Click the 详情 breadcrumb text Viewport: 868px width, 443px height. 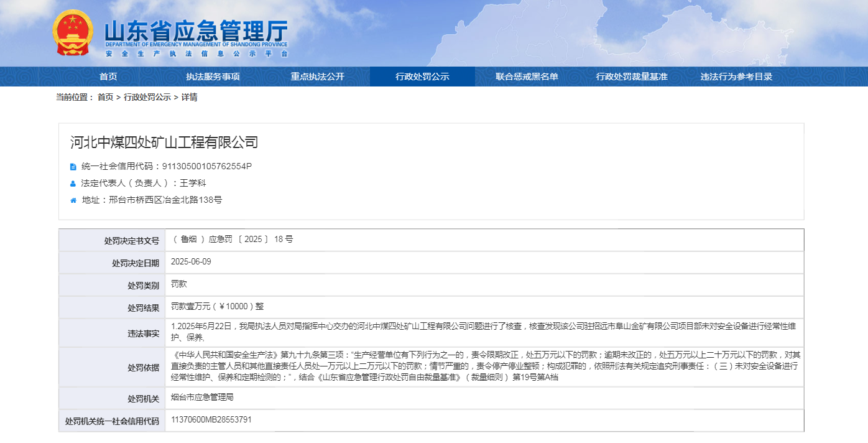tap(190, 97)
